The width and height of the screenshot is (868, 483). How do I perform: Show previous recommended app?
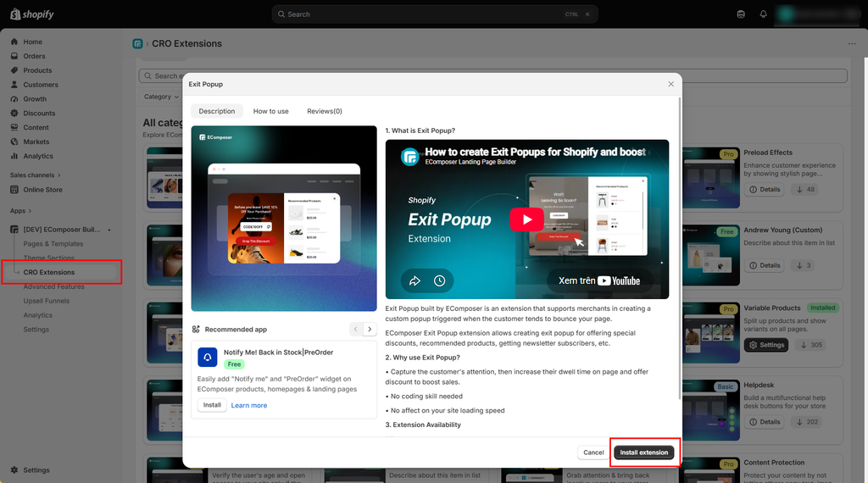pyautogui.click(x=356, y=329)
